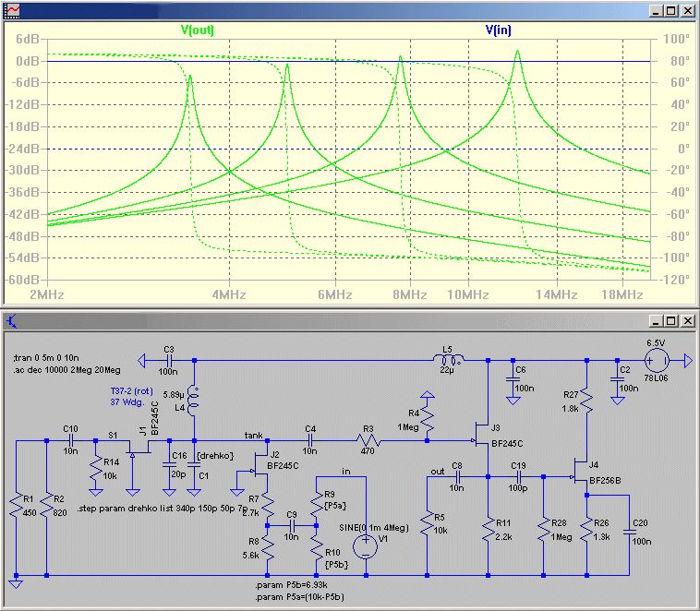Open the waveform window system menu icon

coord(11,10)
